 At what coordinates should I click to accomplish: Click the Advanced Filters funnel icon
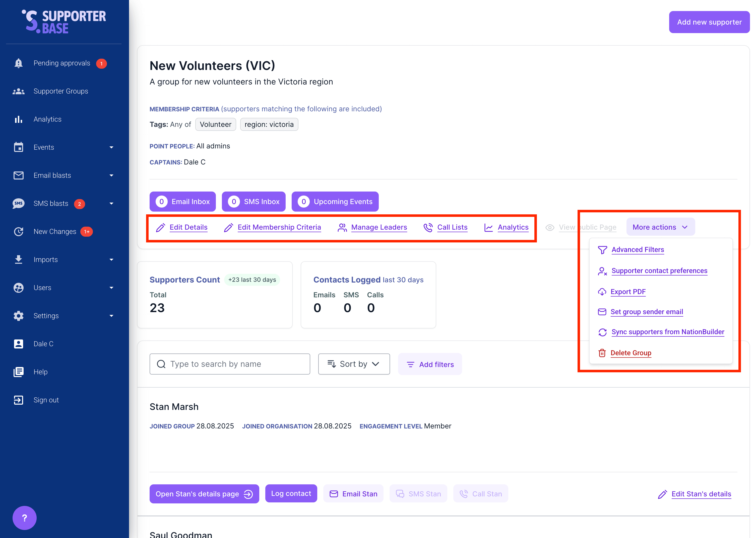pyautogui.click(x=602, y=250)
